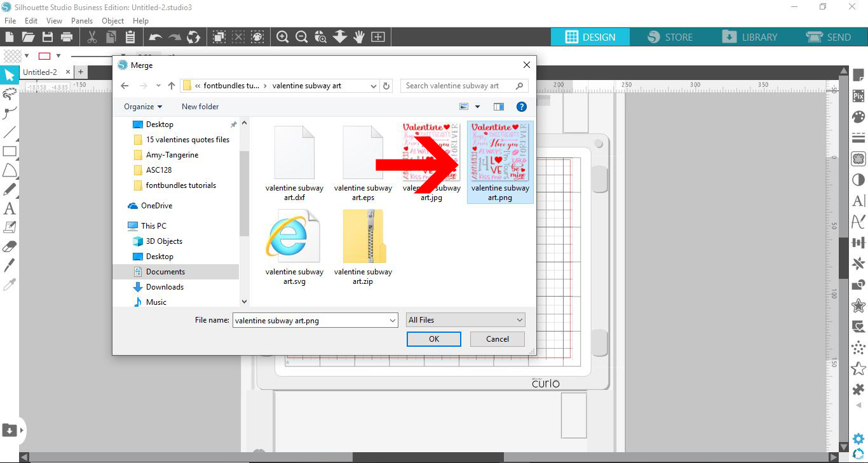This screenshot has width=868, height=463.
Task: Cancel the Merge dialog
Action: [x=498, y=339]
